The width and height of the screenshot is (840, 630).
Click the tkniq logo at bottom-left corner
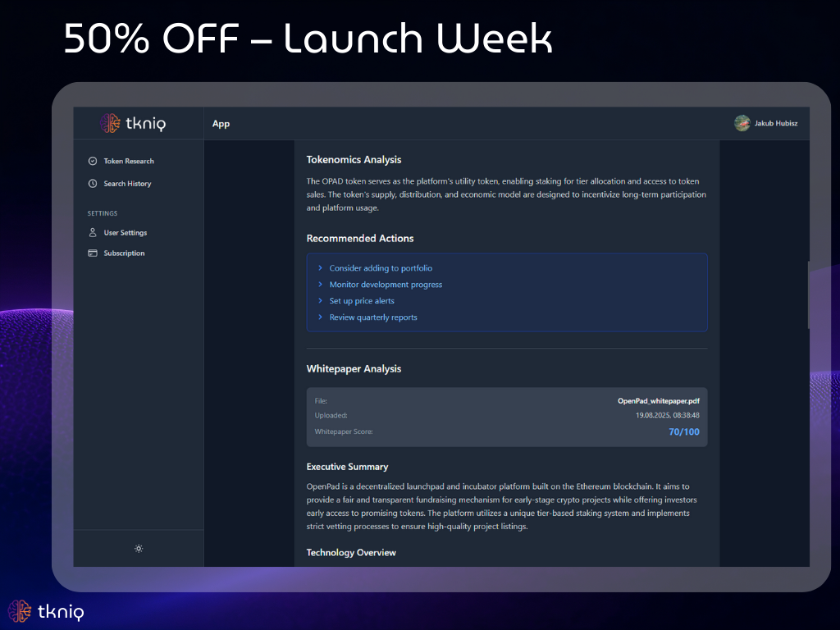46,611
